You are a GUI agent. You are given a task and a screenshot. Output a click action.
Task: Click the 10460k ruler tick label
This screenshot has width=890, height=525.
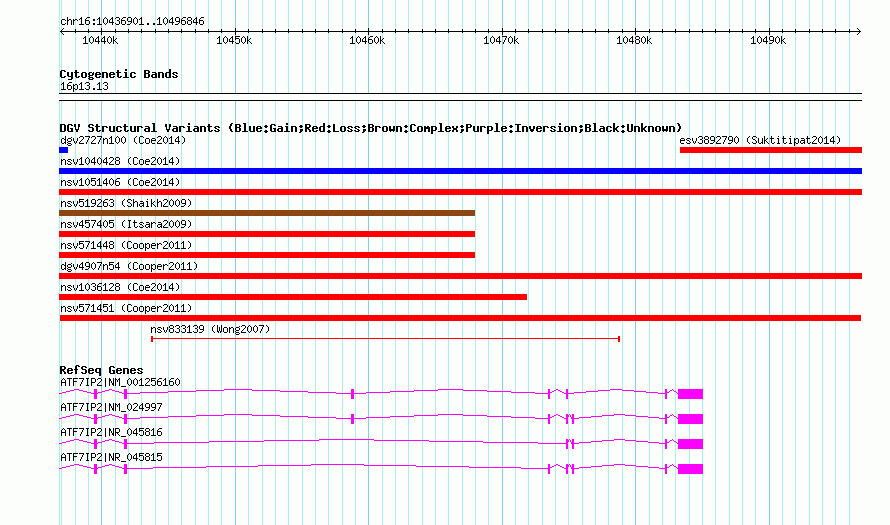(x=367, y=40)
